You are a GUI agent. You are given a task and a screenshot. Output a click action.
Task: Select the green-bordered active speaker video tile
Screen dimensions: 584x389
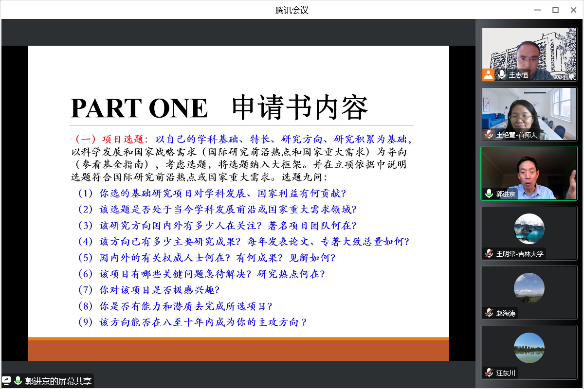pyautogui.click(x=529, y=173)
